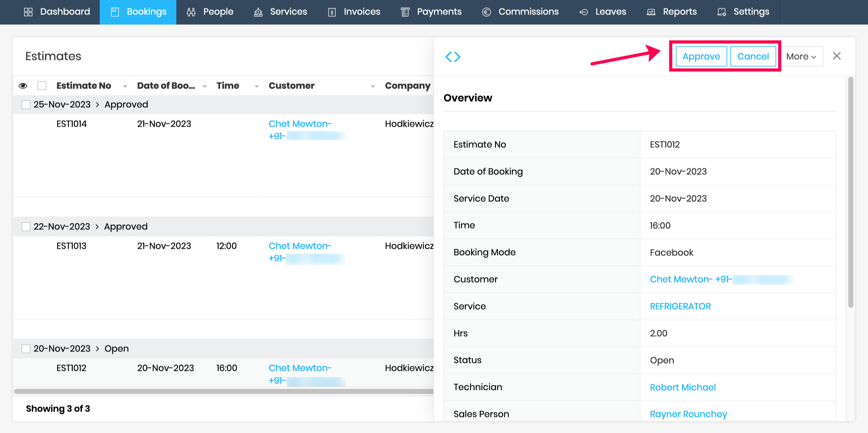868x433 pixels.
Task: Click the Services building icon
Action: (258, 12)
